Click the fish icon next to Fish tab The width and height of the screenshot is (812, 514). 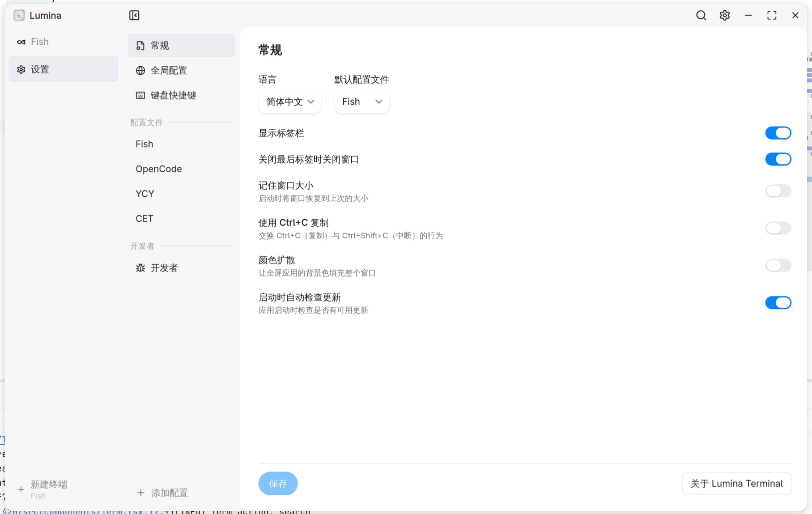click(x=21, y=42)
